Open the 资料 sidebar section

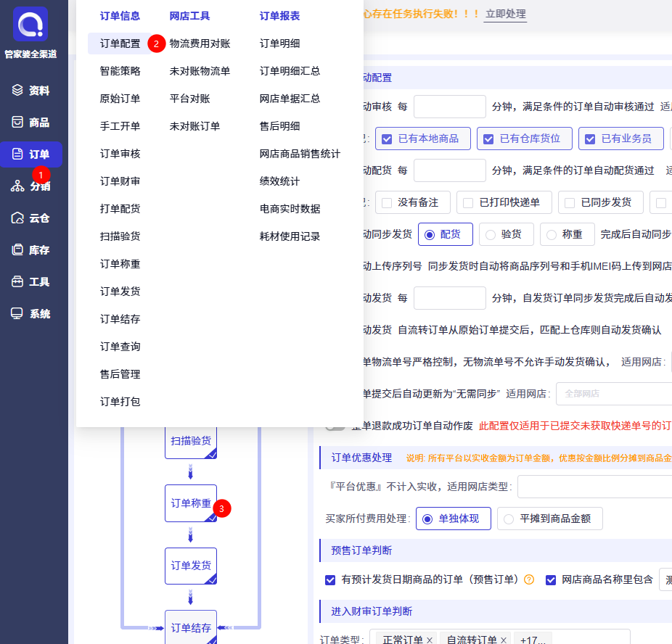pos(31,91)
